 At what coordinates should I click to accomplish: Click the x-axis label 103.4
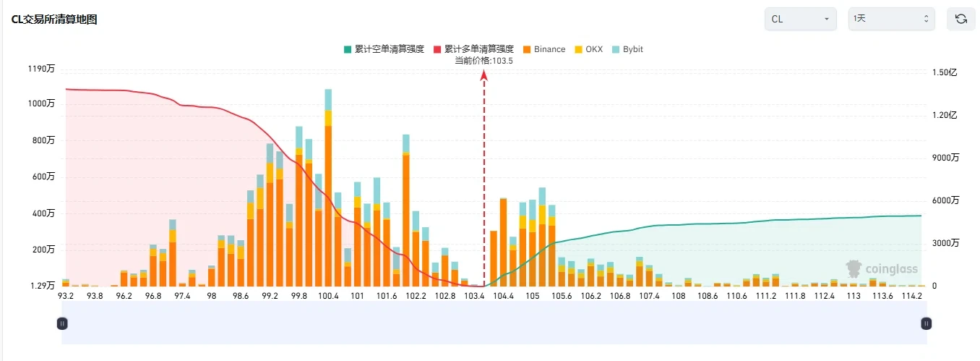pyautogui.click(x=474, y=296)
